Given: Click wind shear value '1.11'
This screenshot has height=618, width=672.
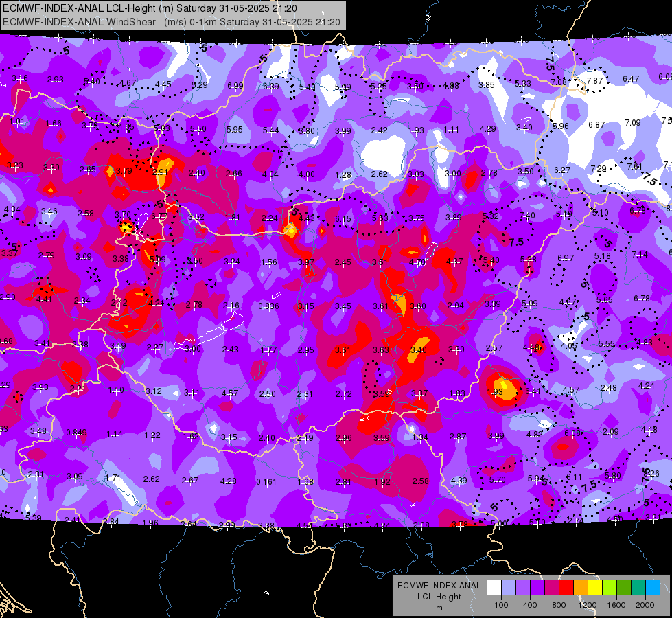Looking at the screenshot, I should 451,130.
